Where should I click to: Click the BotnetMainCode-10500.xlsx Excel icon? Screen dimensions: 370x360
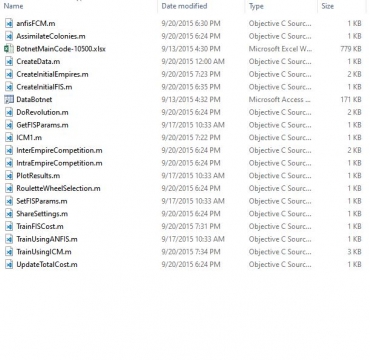click(9, 49)
